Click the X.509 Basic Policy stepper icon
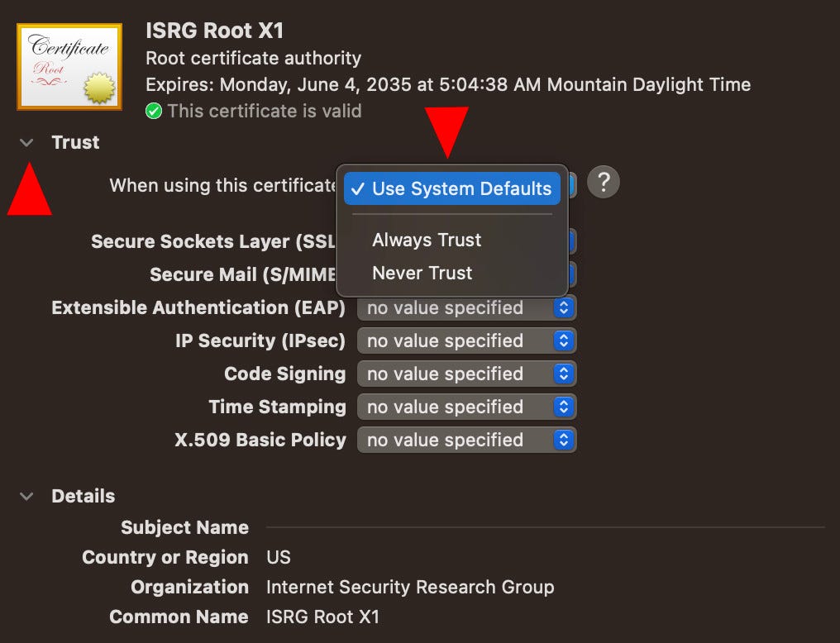Screen dimensions: 840x643 562,440
